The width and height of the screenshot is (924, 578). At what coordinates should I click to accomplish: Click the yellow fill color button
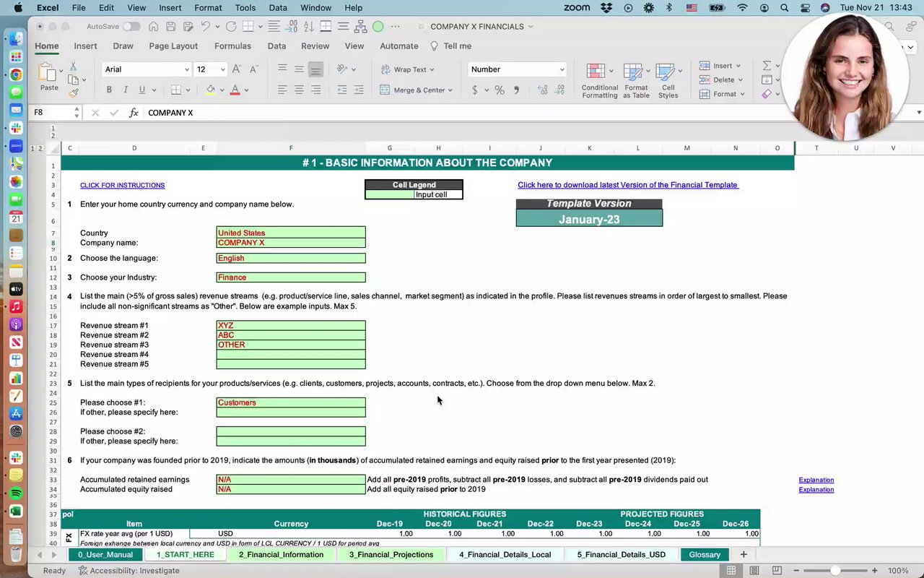[211, 90]
